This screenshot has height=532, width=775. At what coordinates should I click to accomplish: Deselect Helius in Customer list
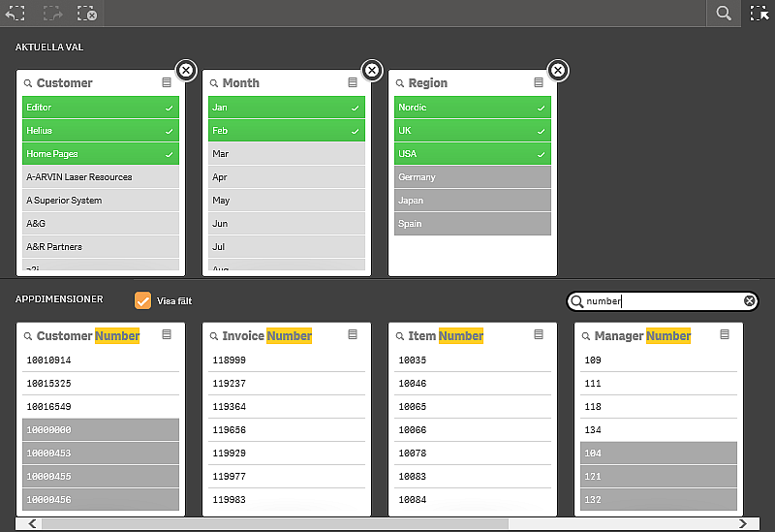101,131
